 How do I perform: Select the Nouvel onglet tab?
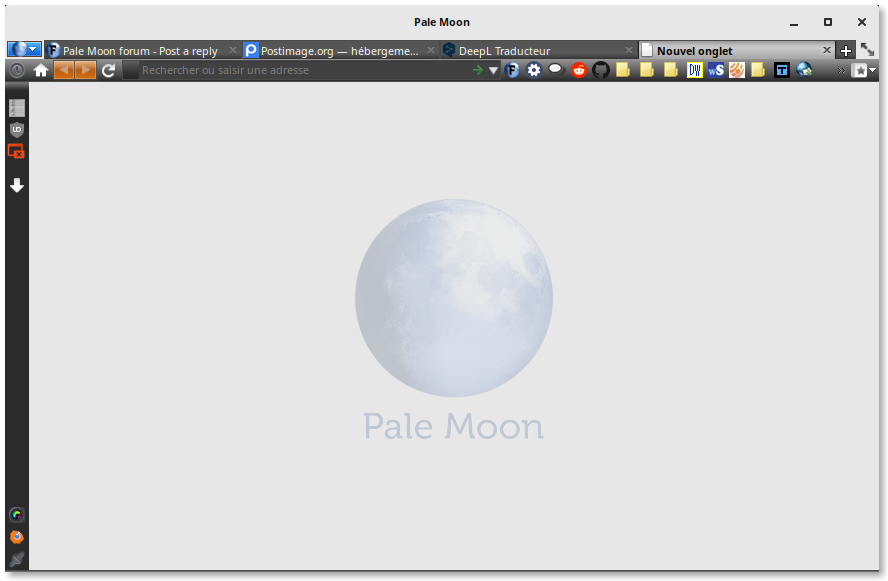coord(737,50)
